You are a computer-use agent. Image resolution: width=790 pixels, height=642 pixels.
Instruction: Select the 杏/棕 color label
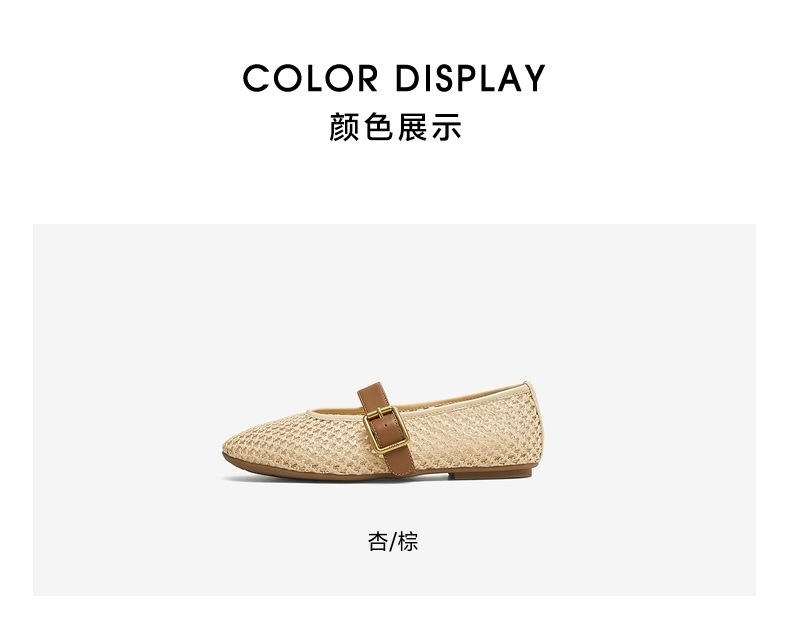pos(393,542)
